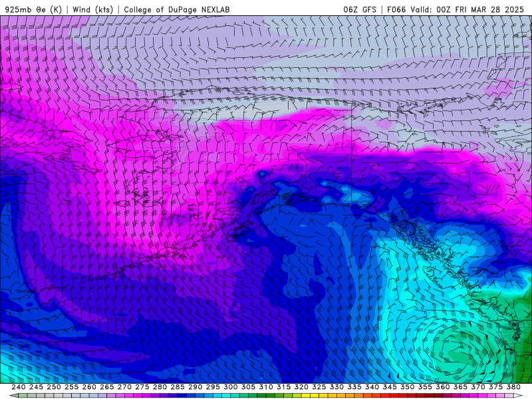Screen dimensions: 532x399
Task: Click the 270 value on color scale
Action: click(x=124, y=387)
